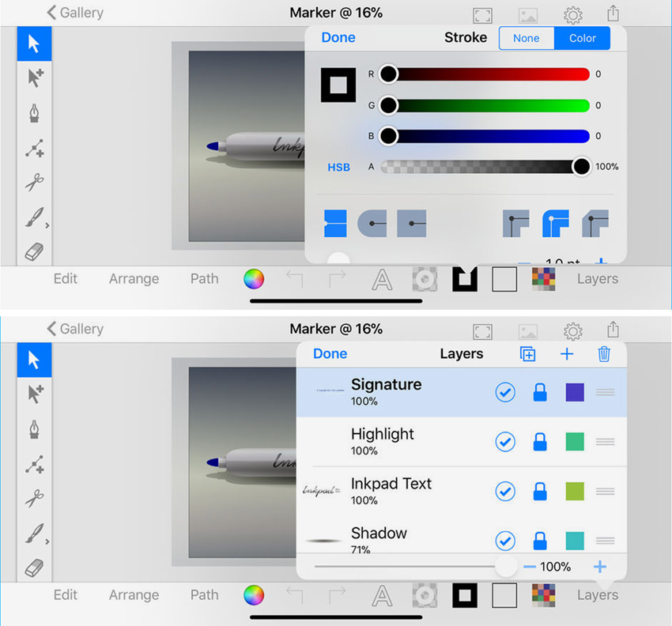Pick the Scissors tool on the Layers screen
The image size is (672, 626).
tap(34, 498)
